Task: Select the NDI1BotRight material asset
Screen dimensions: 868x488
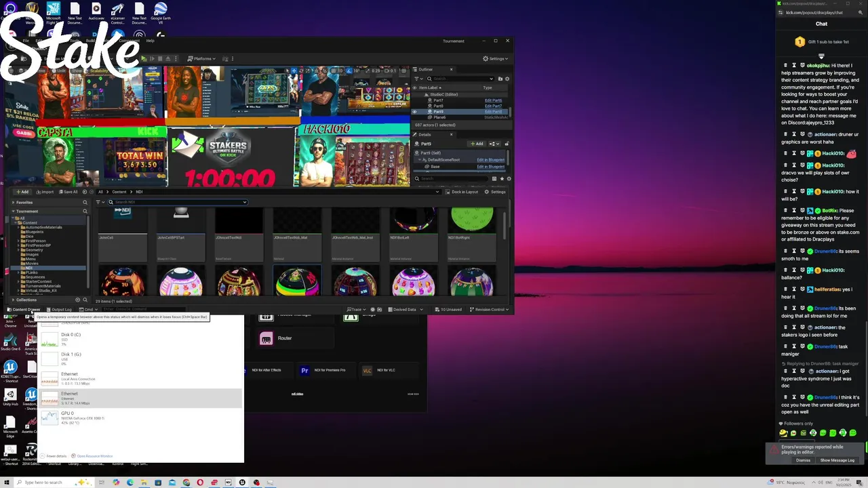Action: (473, 234)
